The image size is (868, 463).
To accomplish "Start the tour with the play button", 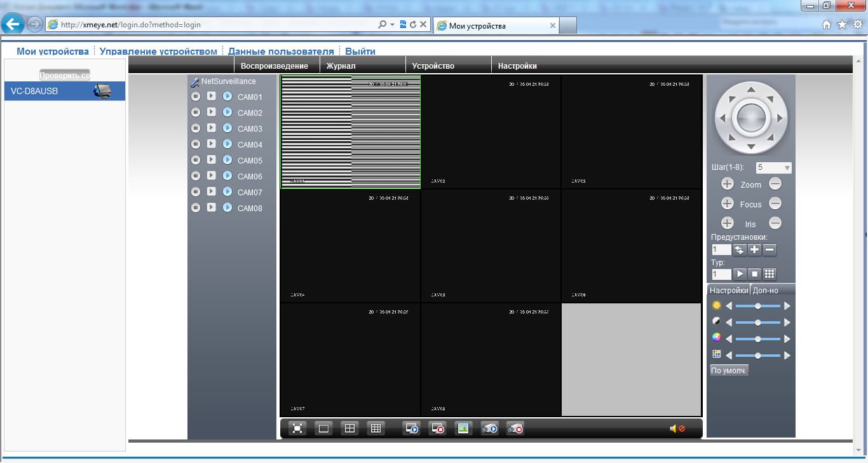I will click(739, 274).
